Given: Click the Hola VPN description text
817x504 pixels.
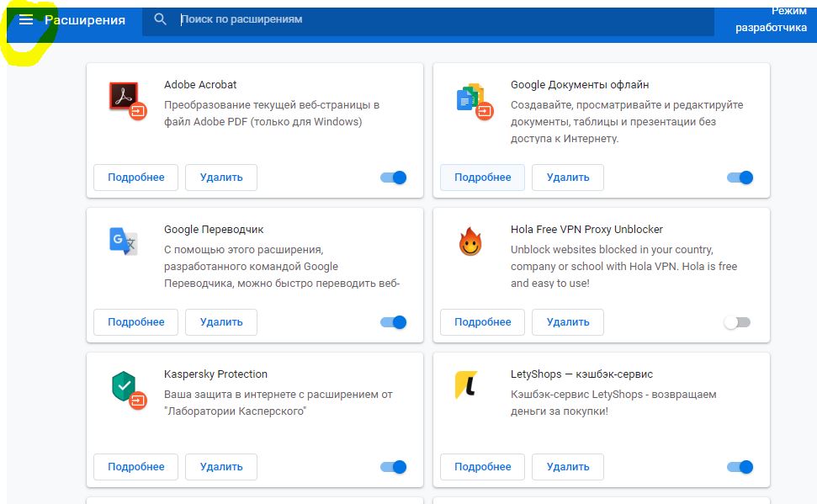Looking at the screenshot, I should [x=623, y=267].
